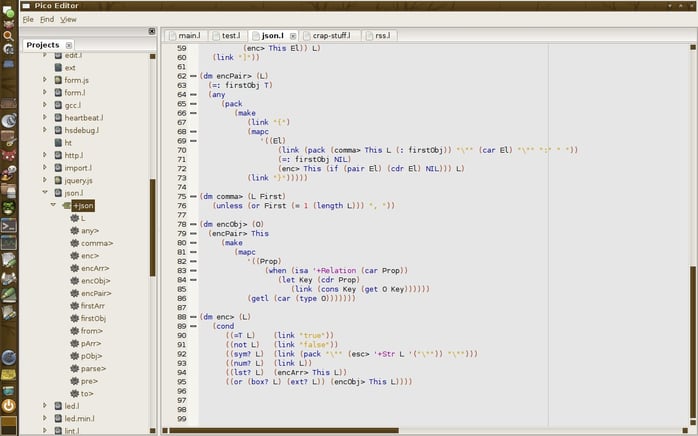Click the file icon on rss.l tab
Screen dimensions: 698x436
[x=369, y=36]
